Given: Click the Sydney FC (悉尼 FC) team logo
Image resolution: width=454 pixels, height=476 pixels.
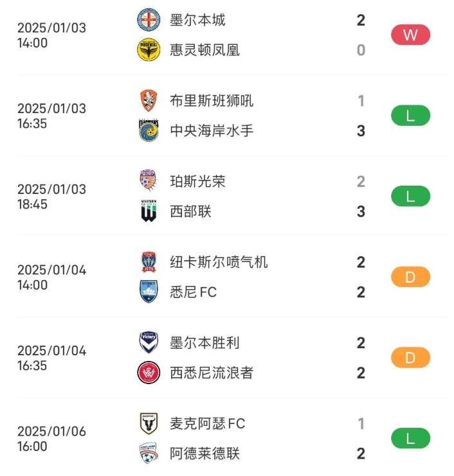Looking at the screenshot, I should pyautogui.click(x=149, y=292).
